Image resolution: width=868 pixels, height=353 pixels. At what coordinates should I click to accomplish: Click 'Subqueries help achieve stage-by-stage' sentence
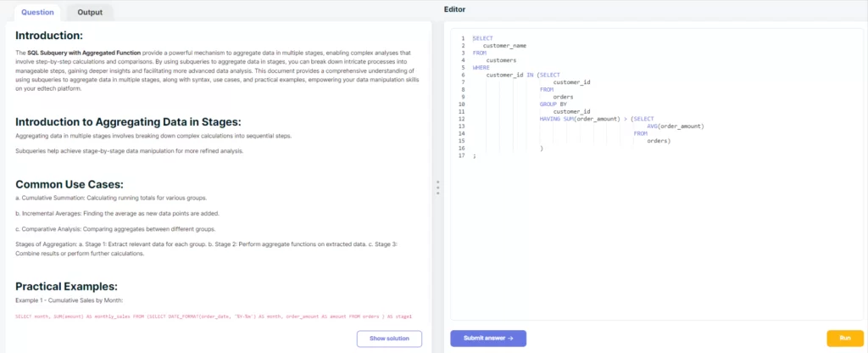click(129, 151)
